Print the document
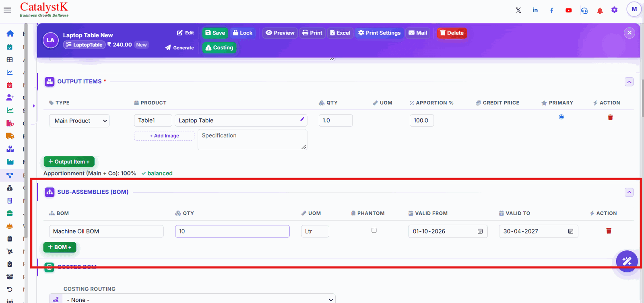This screenshot has height=303, width=644. [x=312, y=33]
